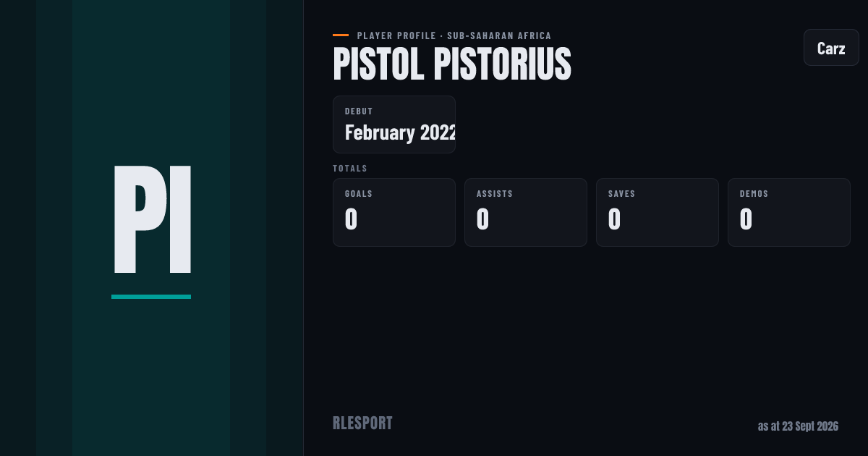
Task: Open the Debut info card
Action: (394, 124)
